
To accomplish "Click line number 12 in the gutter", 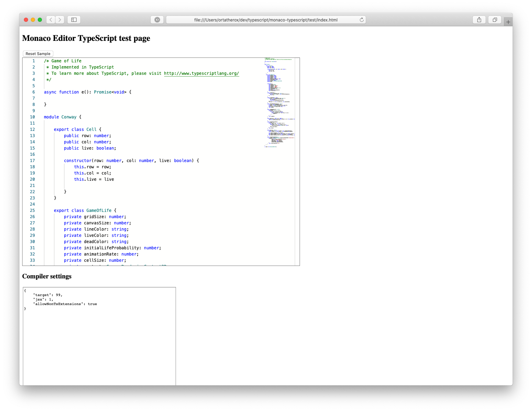I will (32, 129).
